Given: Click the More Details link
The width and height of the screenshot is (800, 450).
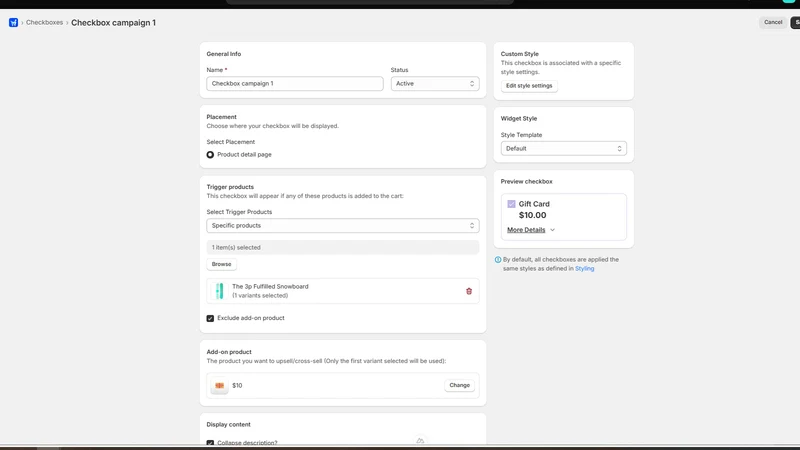Looking at the screenshot, I should click(x=526, y=230).
